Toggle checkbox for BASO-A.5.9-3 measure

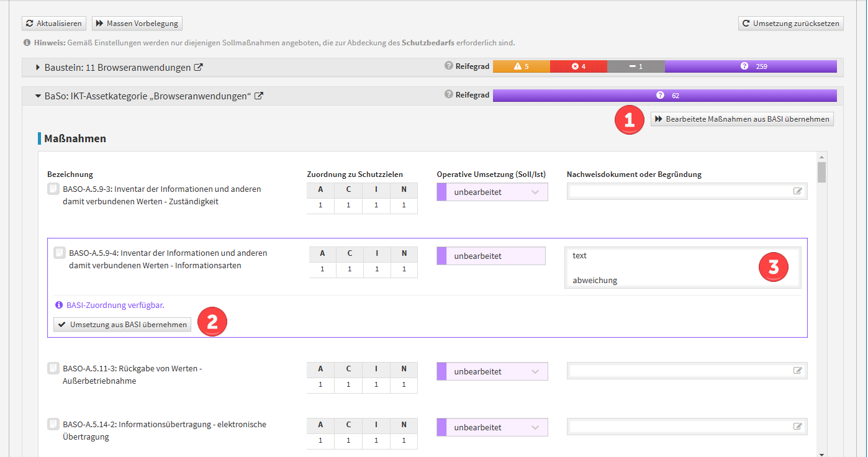pos(53,188)
